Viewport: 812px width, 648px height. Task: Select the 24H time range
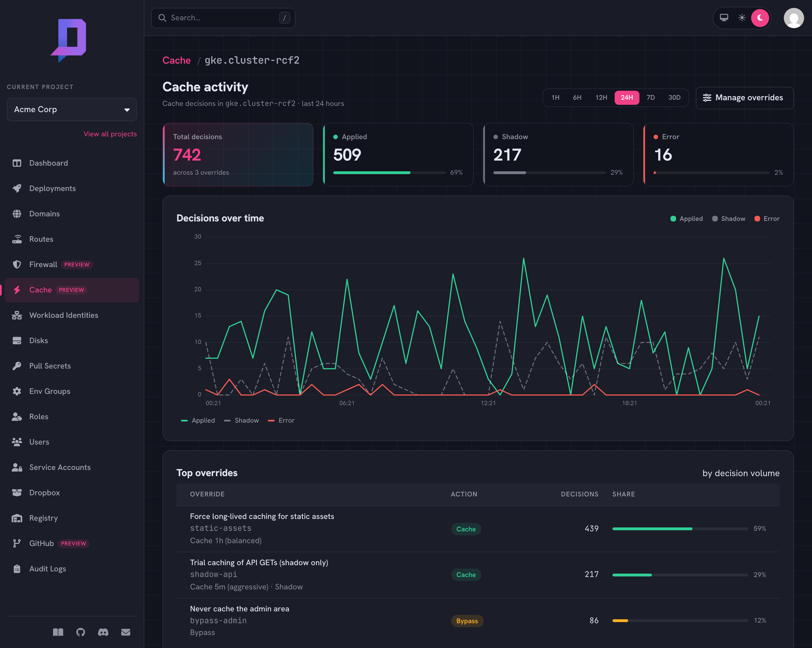[x=627, y=97]
